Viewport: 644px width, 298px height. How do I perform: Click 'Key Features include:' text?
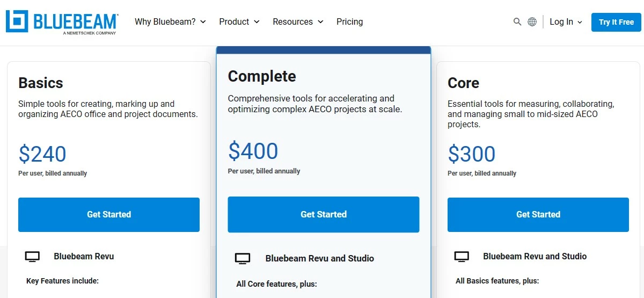pyautogui.click(x=62, y=281)
